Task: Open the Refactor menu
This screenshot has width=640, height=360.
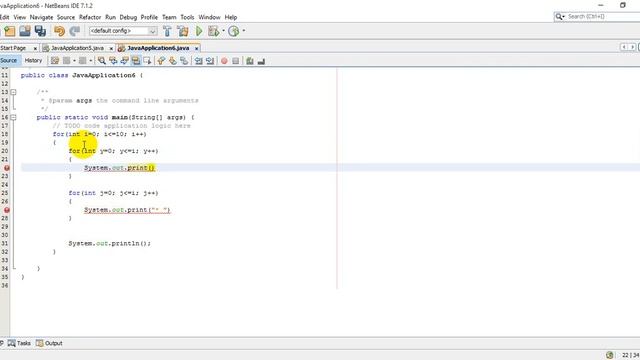Action: (x=90, y=17)
